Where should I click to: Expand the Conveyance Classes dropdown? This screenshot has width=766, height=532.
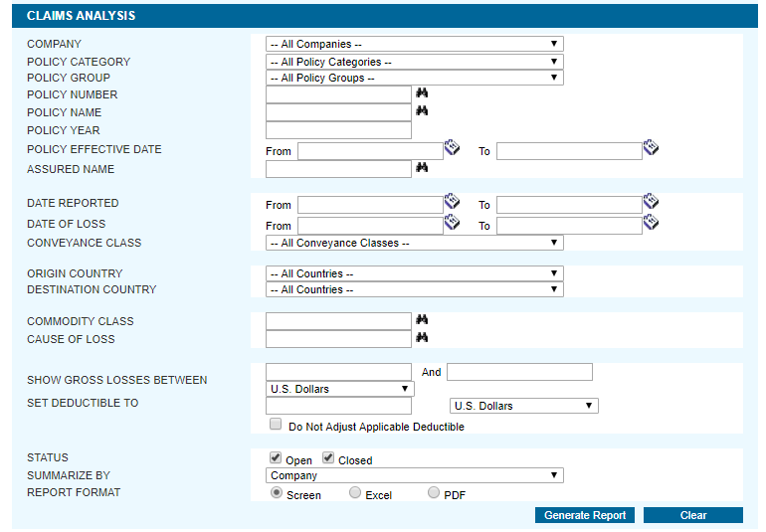(x=414, y=243)
